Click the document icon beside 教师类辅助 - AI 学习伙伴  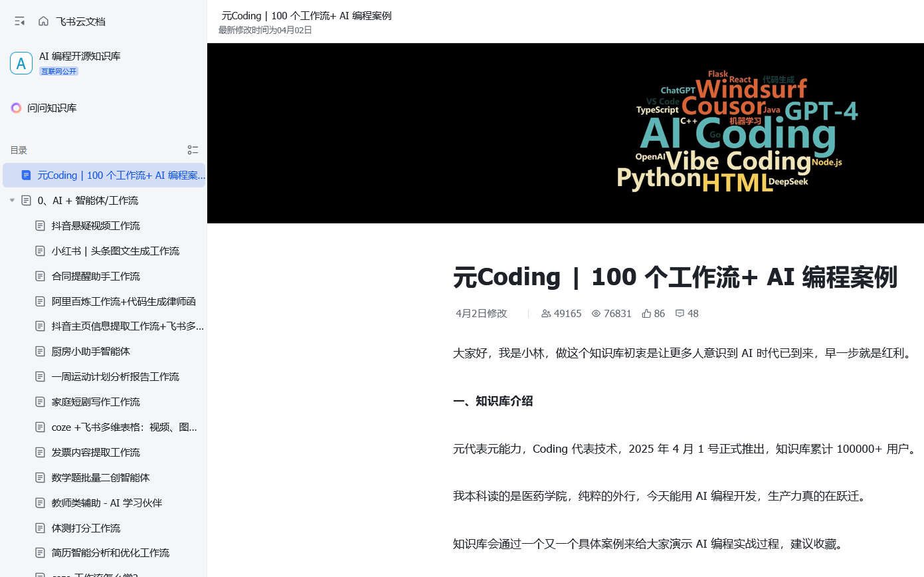[x=40, y=503]
